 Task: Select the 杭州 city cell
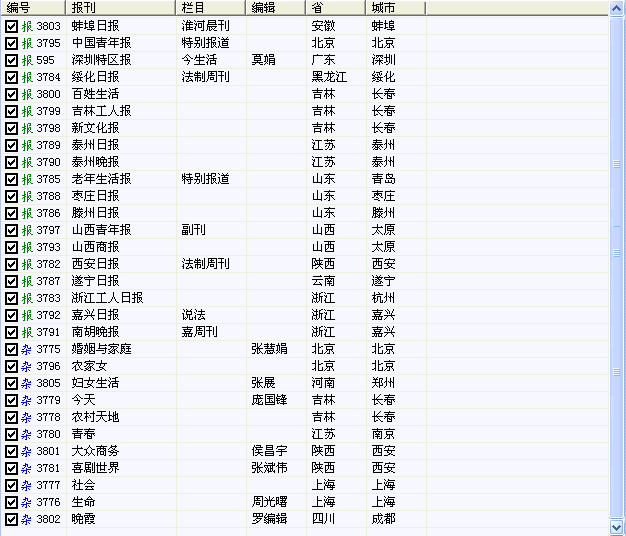pos(383,298)
